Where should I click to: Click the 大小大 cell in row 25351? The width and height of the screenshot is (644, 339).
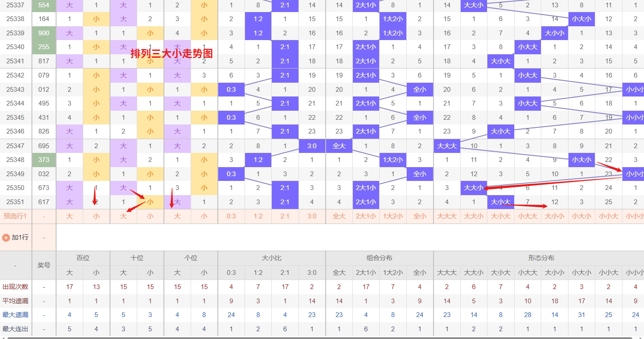(x=501, y=202)
